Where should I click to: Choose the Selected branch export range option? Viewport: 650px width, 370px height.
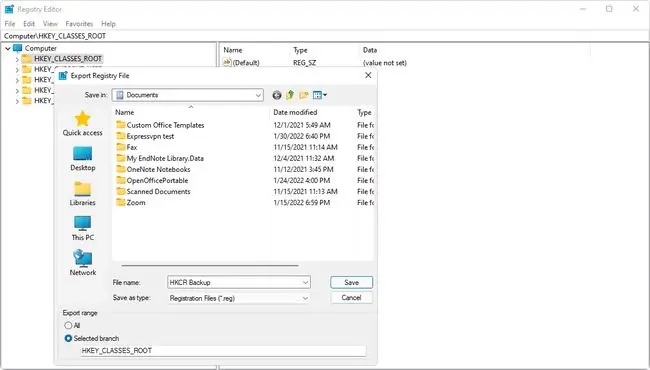coord(68,339)
